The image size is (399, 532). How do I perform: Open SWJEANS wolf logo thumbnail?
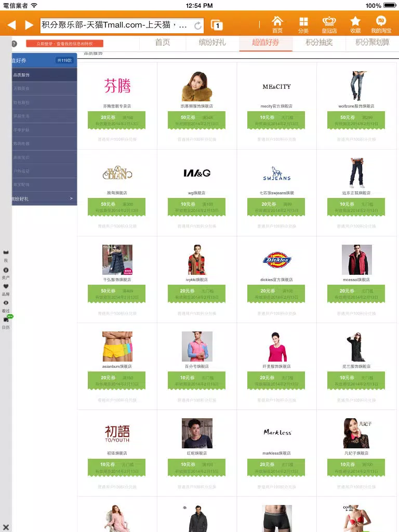click(277, 174)
